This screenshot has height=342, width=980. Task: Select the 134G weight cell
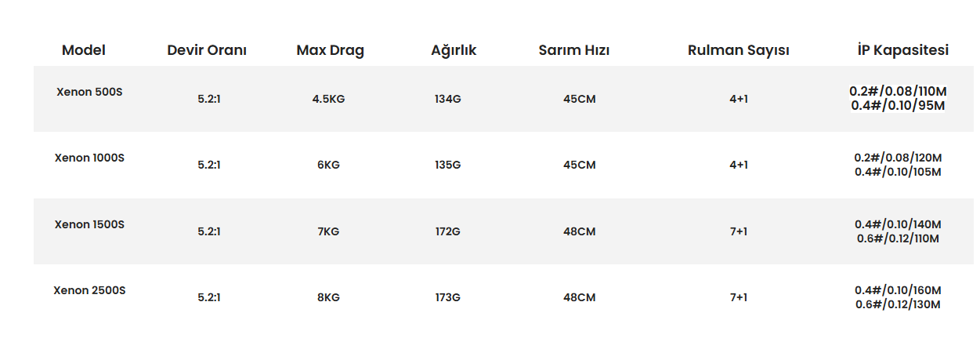coord(447,100)
